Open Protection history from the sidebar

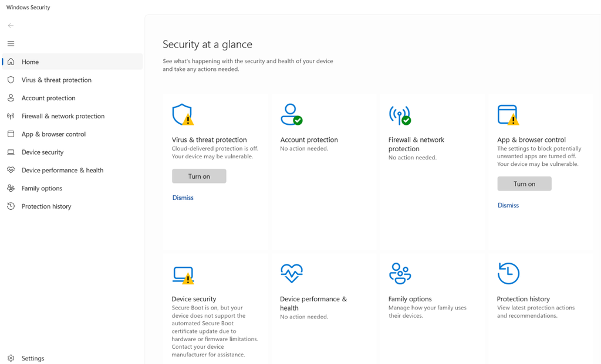click(72, 206)
